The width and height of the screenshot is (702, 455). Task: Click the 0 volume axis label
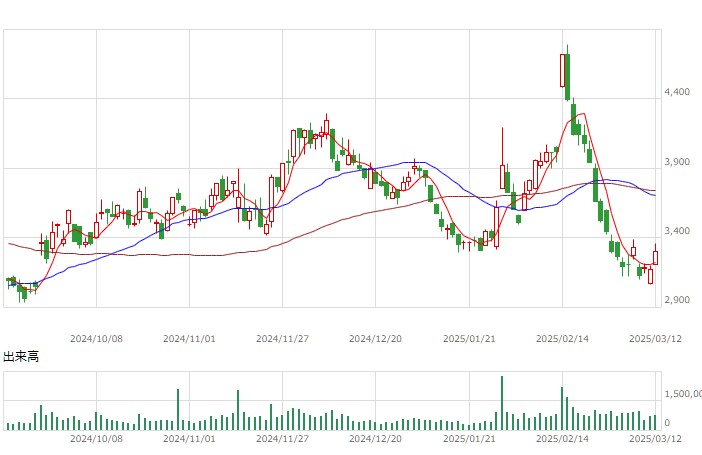[x=668, y=422]
